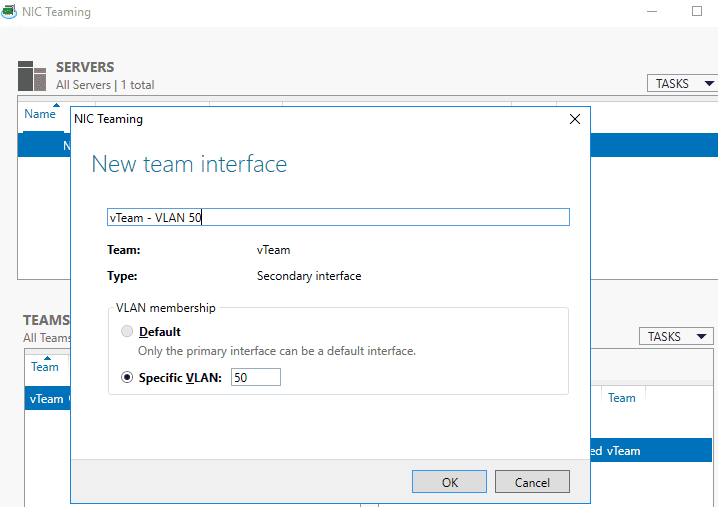Open the Servers TASKS dropdown
Screen dimensions: 718x507
click(x=682, y=83)
